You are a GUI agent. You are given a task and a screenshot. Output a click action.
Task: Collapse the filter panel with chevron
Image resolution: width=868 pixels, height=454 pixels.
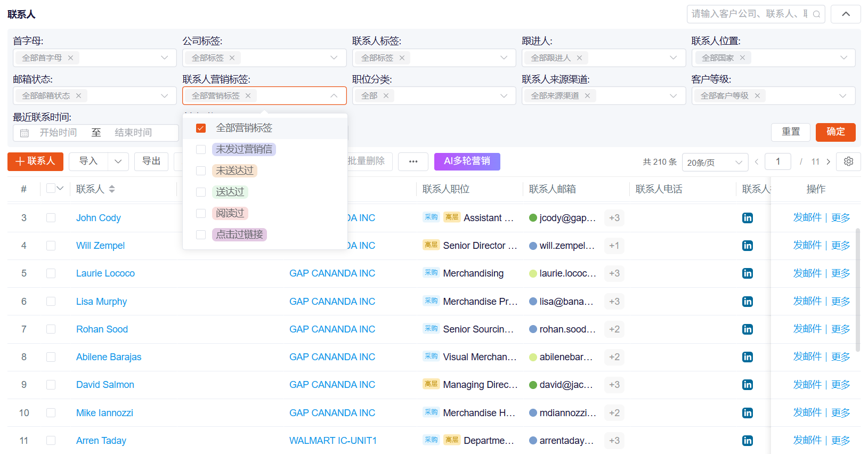pos(846,14)
